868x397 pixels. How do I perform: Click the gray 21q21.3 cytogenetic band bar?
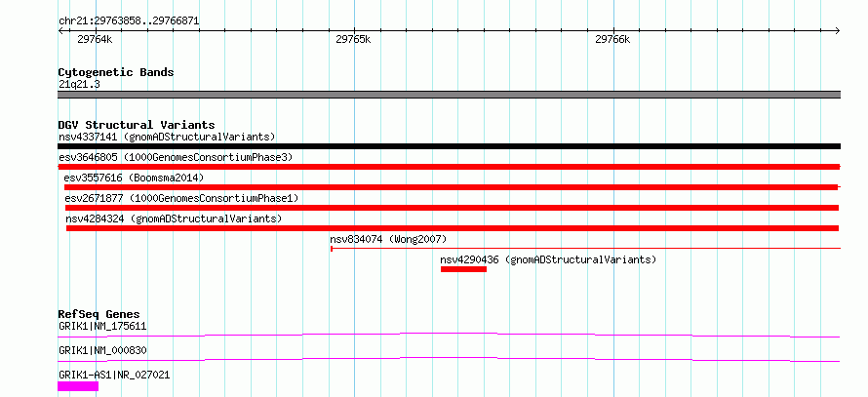pos(449,95)
